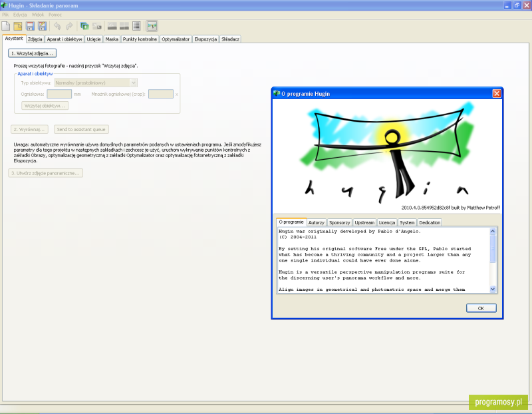Open the Dedication tab in About dialog

[x=430, y=222]
